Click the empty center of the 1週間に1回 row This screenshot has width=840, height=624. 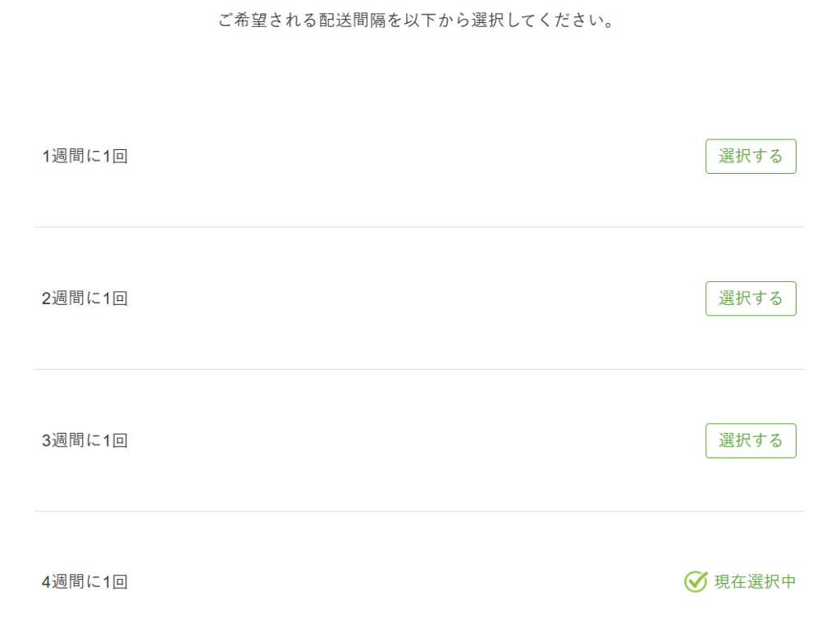tap(418, 157)
